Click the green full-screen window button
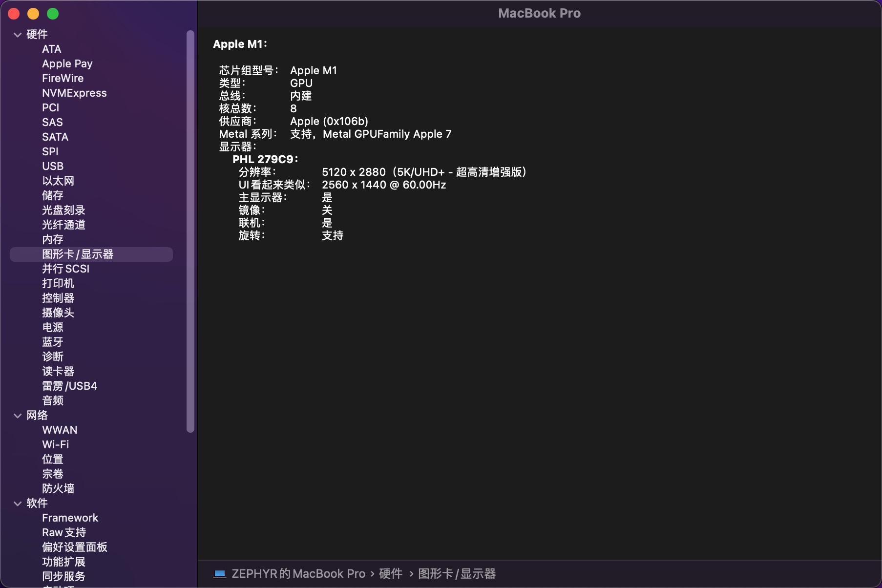 (53, 14)
